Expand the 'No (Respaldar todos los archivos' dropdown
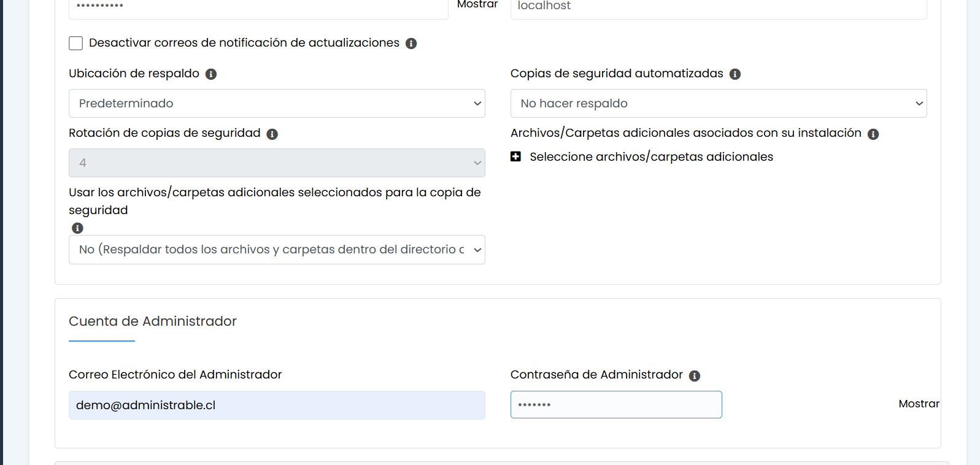The width and height of the screenshot is (980, 465). click(277, 250)
